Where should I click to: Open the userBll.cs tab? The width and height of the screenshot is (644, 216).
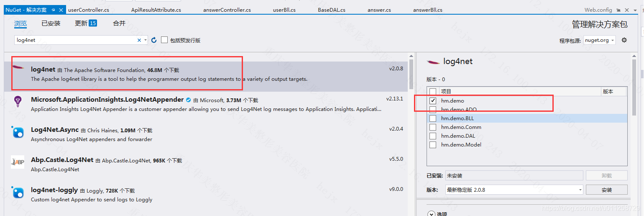click(x=284, y=10)
